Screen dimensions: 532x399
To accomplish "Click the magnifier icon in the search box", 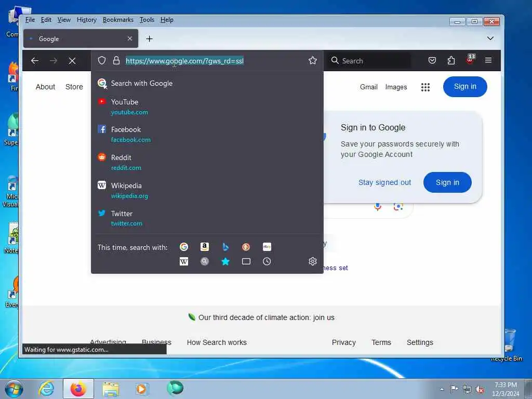I will 335,60.
